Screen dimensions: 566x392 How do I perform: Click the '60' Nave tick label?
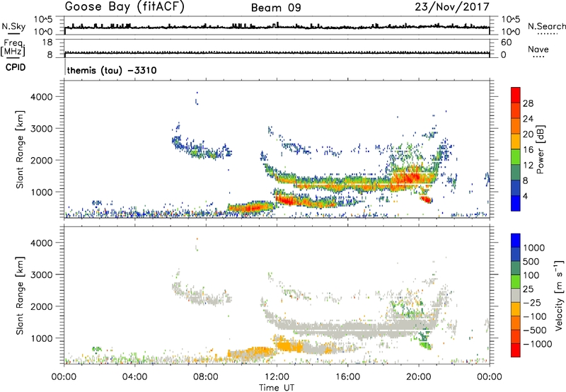tap(507, 42)
